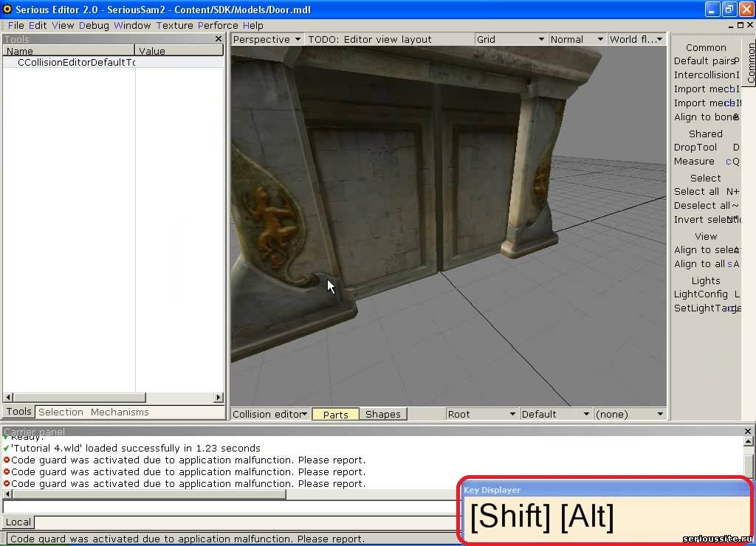Viewport: 756px width, 546px height.
Task: Click left arrow of Tools panel scrollbar
Action: click(x=8, y=398)
